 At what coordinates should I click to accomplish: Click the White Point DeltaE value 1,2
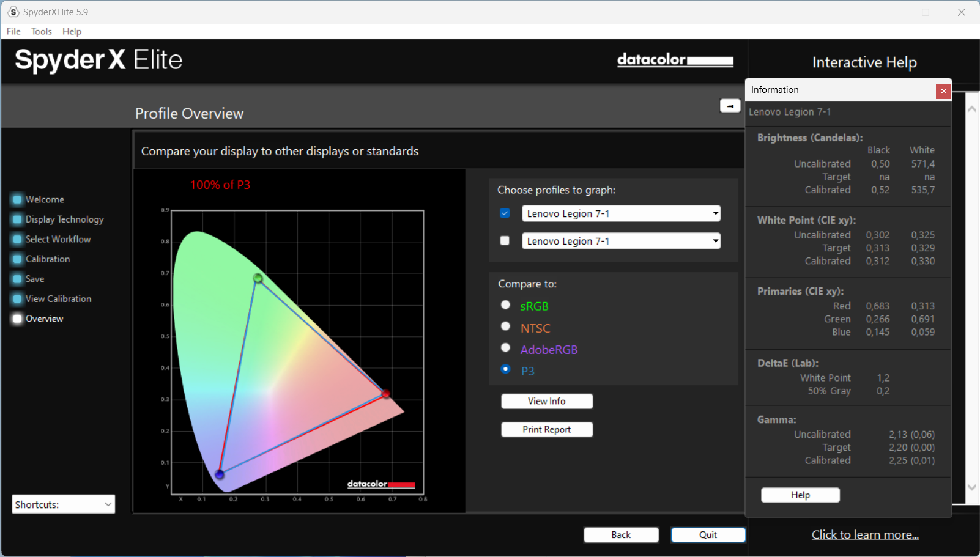(883, 378)
